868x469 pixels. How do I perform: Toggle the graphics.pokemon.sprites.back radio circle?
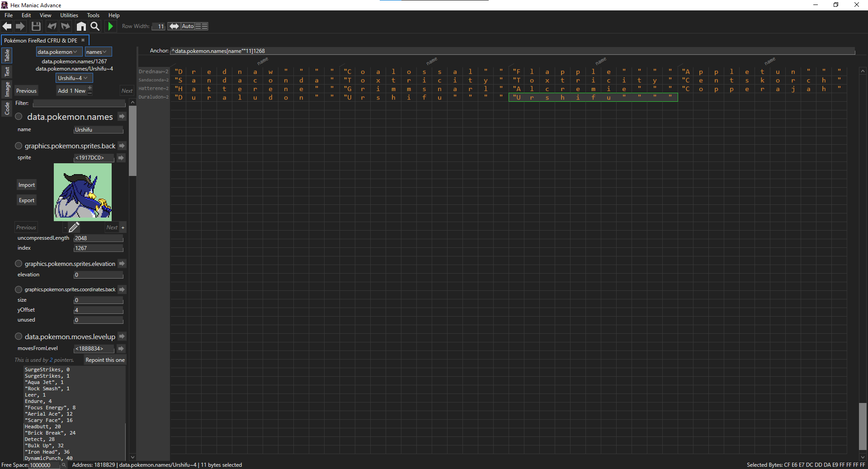tap(19, 146)
